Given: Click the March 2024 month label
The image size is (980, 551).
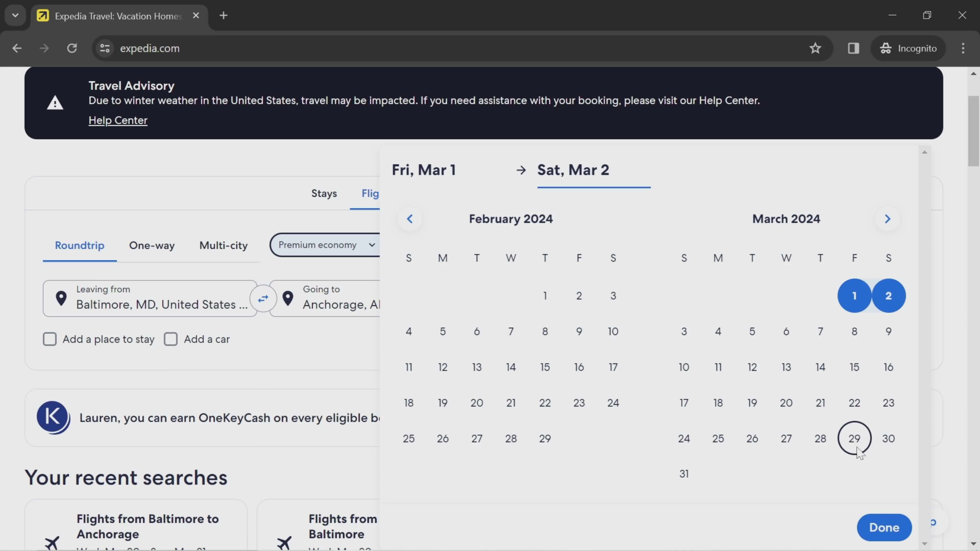Looking at the screenshot, I should click(786, 219).
